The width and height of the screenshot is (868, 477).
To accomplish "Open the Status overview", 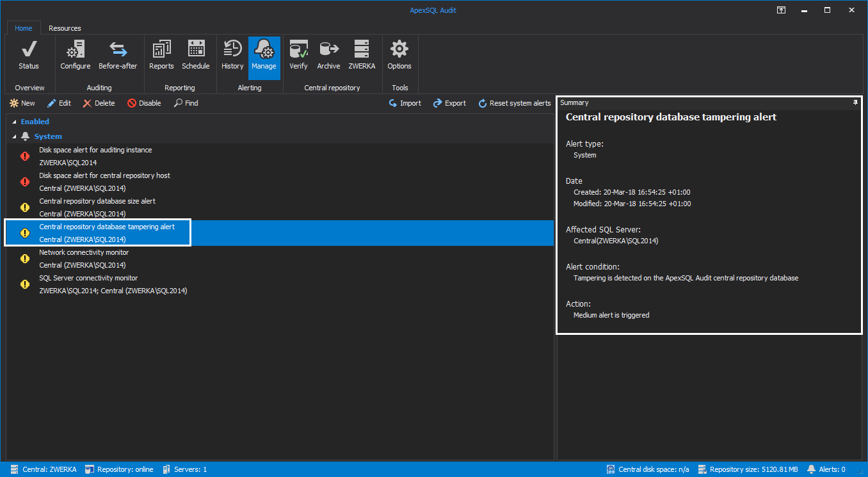I will (x=29, y=56).
